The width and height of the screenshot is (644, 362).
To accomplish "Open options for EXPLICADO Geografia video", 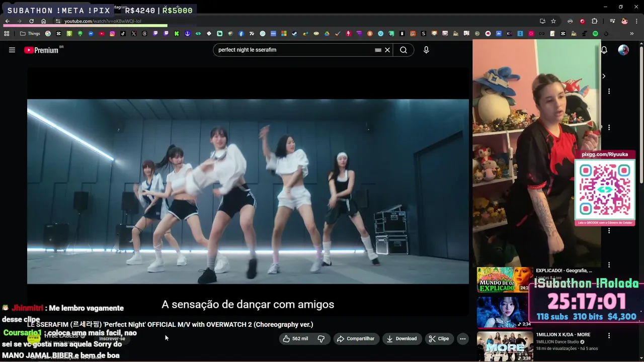I will click(609, 265).
